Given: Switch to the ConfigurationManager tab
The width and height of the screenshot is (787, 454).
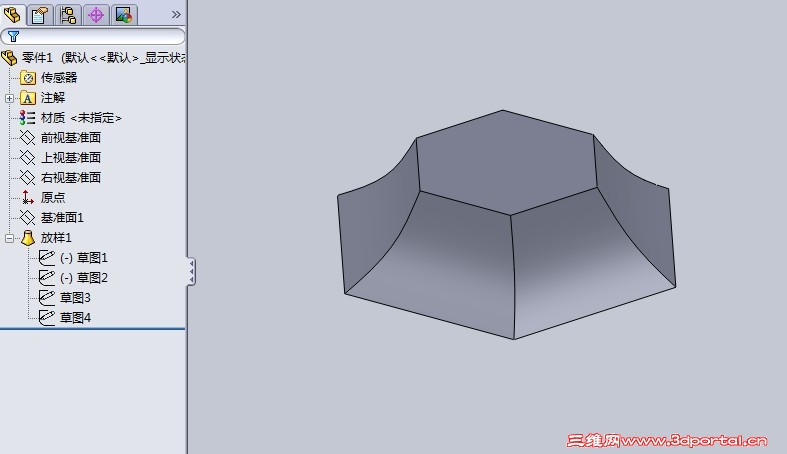Looking at the screenshot, I should coord(68,15).
